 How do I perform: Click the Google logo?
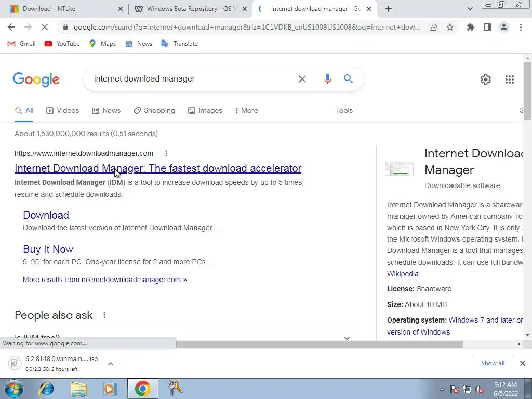coord(36,79)
